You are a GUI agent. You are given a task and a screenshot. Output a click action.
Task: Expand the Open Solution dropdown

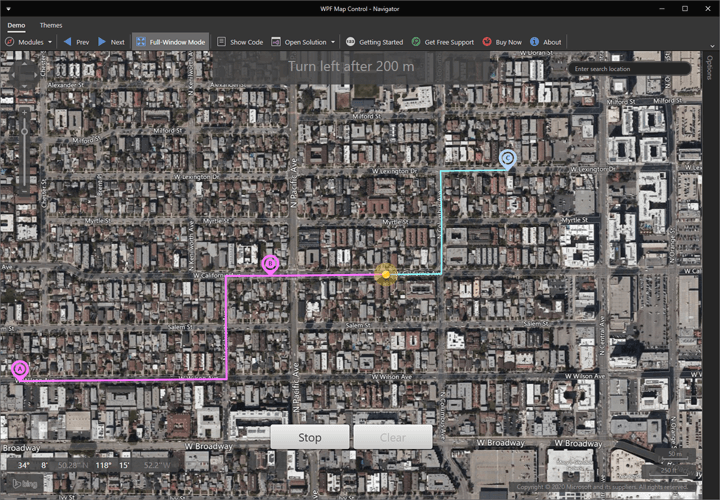(333, 43)
